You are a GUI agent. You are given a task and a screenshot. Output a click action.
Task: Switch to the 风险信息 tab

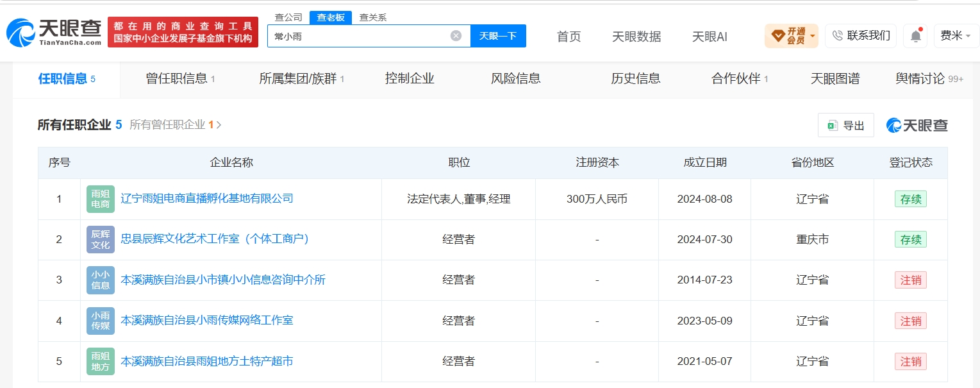point(516,79)
